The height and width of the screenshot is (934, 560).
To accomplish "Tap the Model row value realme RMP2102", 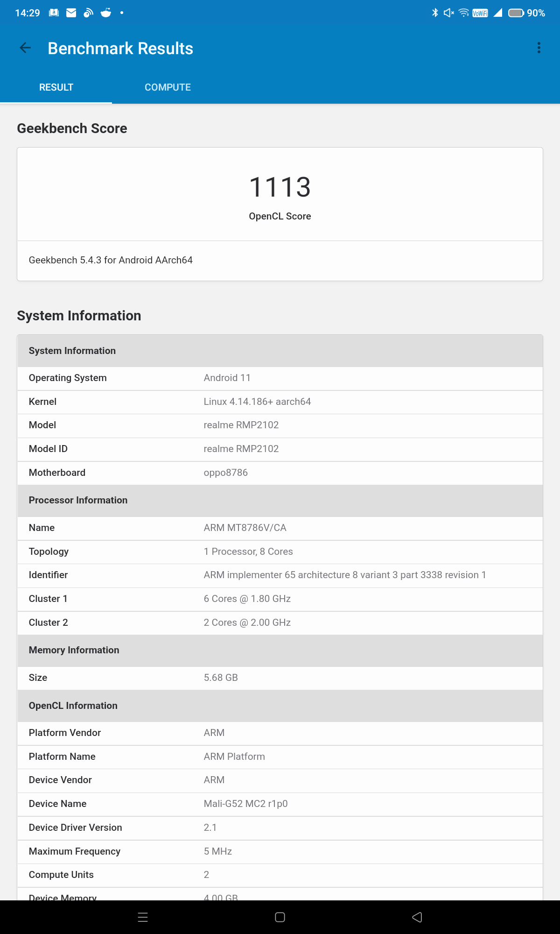I will click(x=241, y=425).
